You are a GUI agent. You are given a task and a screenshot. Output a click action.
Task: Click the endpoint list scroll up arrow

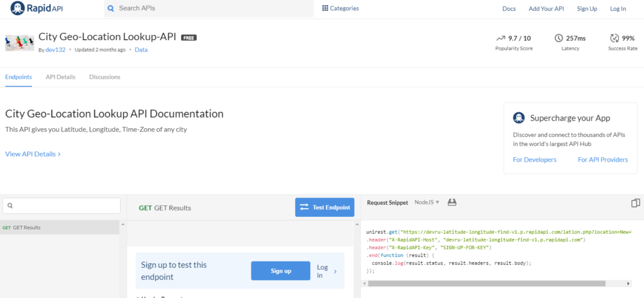click(122, 224)
